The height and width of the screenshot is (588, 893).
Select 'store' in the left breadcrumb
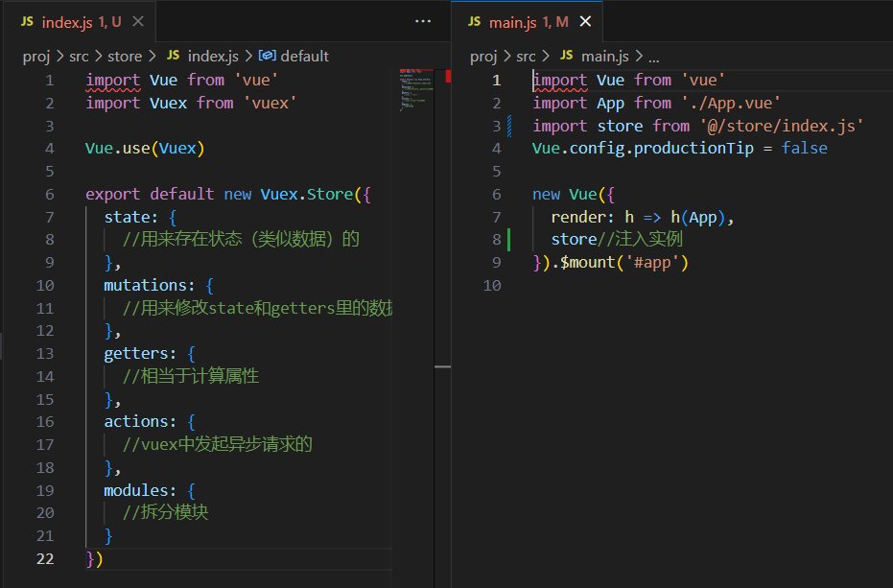(125, 57)
